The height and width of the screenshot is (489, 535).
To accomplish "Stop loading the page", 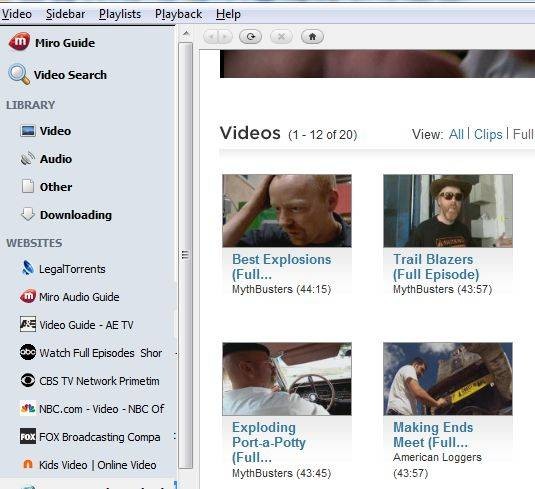I will pyautogui.click(x=281, y=37).
